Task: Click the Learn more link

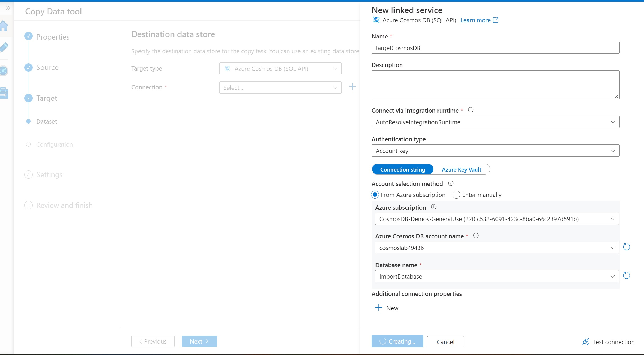Action: pyautogui.click(x=476, y=20)
